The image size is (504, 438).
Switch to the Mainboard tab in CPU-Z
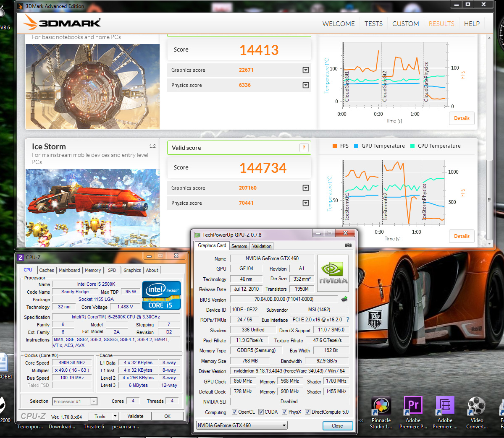[x=69, y=270]
